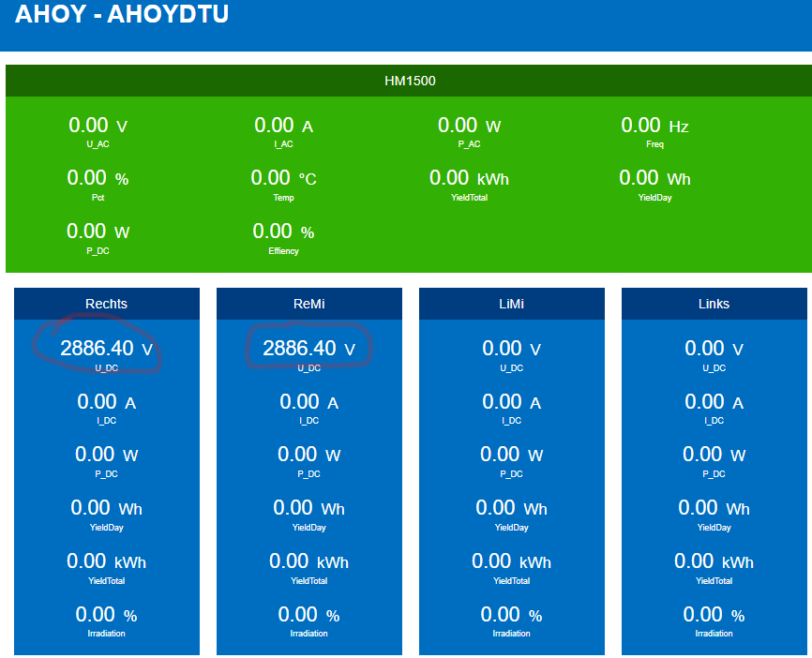Click the Freq value 0.00 Hz
This screenshot has height=658, width=812.
click(x=654, y=126)
